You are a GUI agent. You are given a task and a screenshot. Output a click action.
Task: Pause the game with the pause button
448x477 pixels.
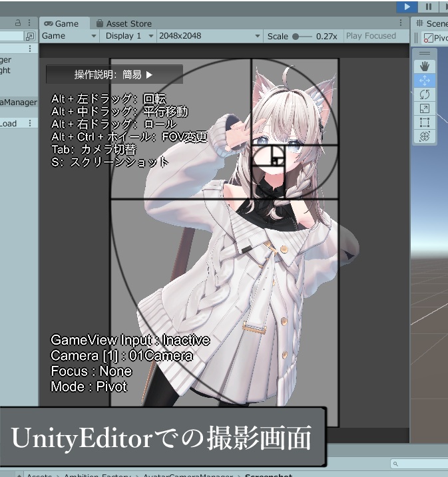tap(429, 7)
